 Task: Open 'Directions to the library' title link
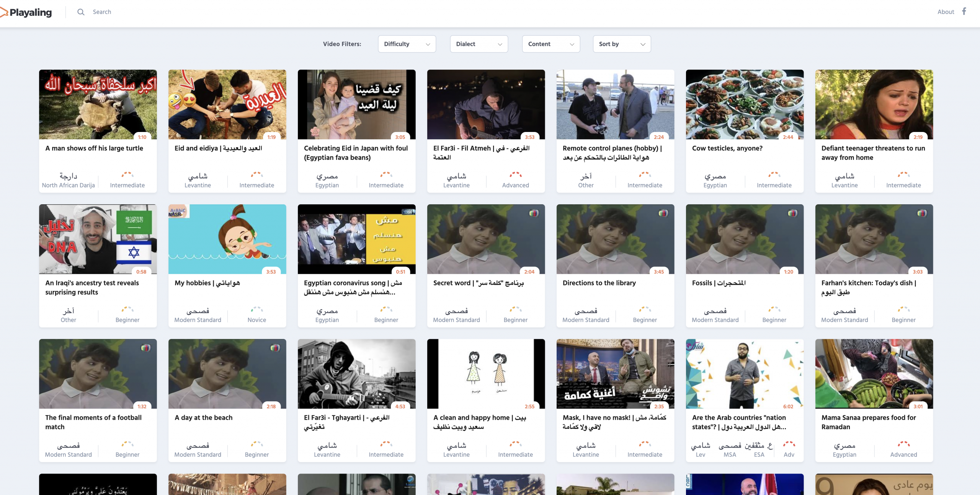[599, 283]
